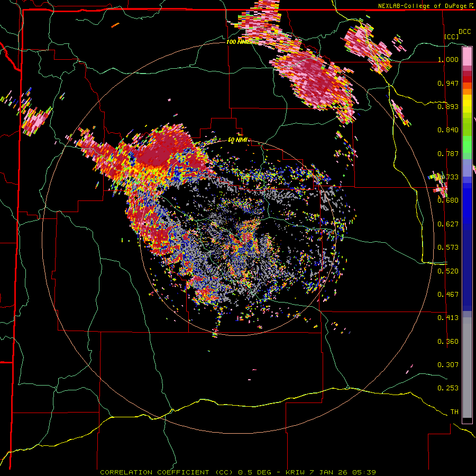The image size is (476, 476).
Task: Click the 100 NMI range ring label
Action: (x=237, y=42)
